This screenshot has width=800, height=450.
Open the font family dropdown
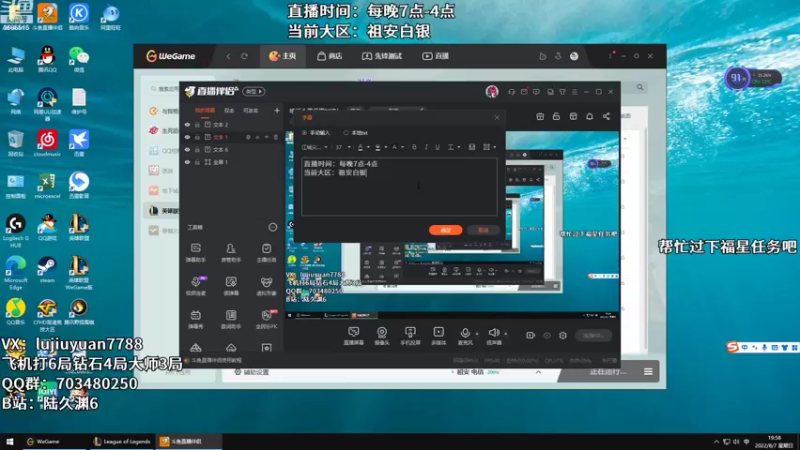314,147
